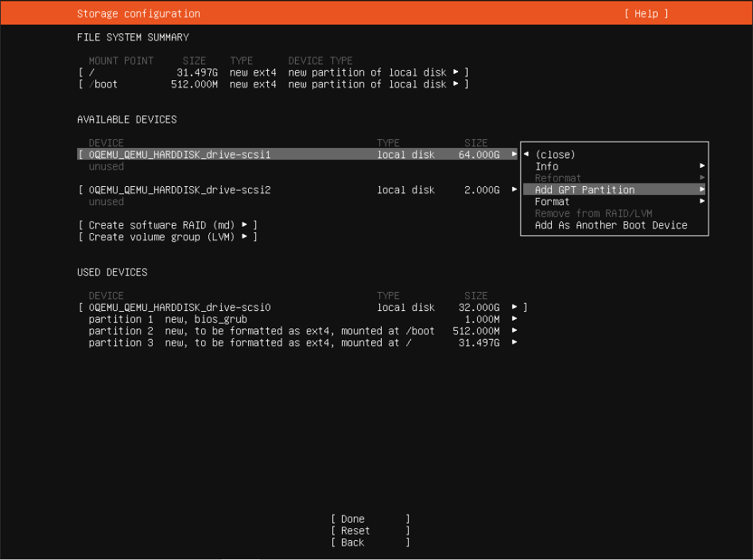
Task: Select the /boot mount point row
Action: (x=270, y=84)
